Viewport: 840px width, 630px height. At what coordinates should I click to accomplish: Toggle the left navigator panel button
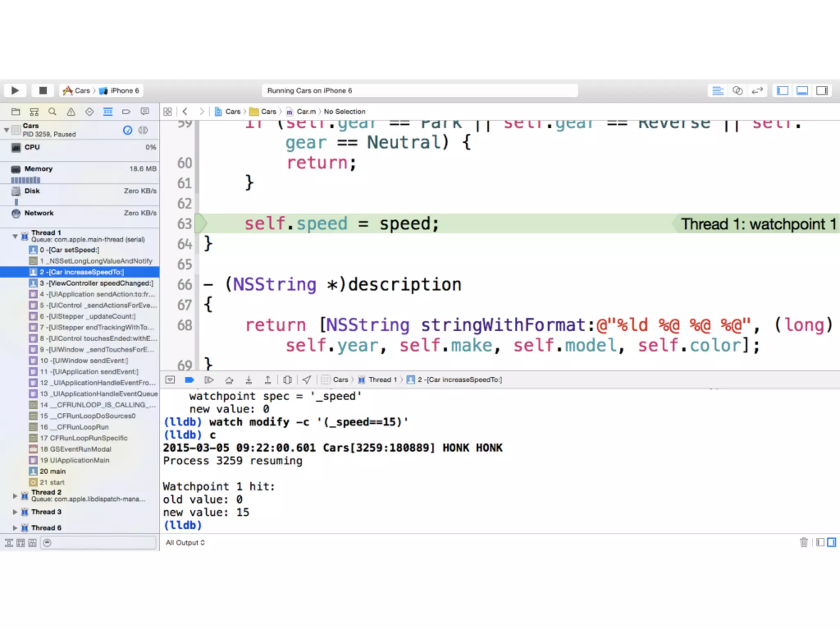click(x=783, y=91)
